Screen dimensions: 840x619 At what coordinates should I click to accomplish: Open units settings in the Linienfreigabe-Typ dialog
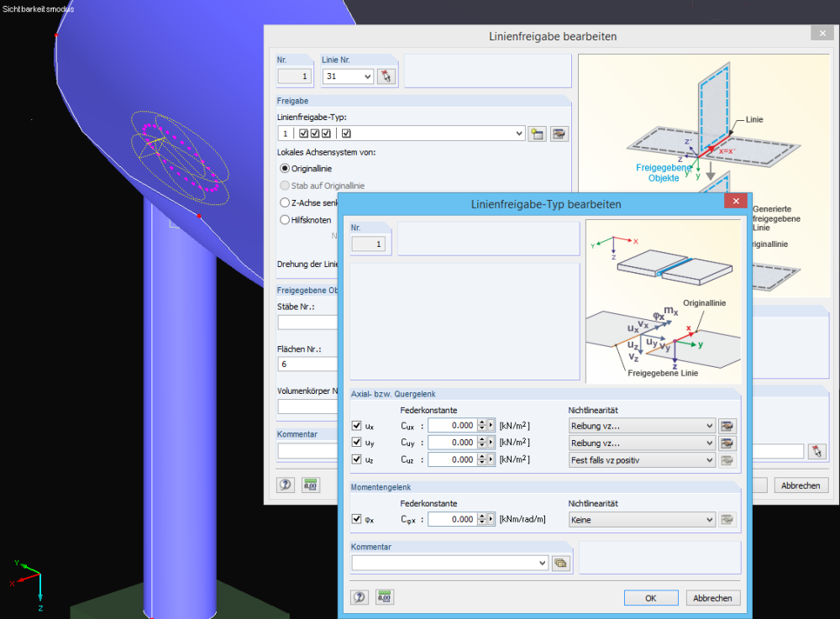pyautogui.click(x=385, y=597)
